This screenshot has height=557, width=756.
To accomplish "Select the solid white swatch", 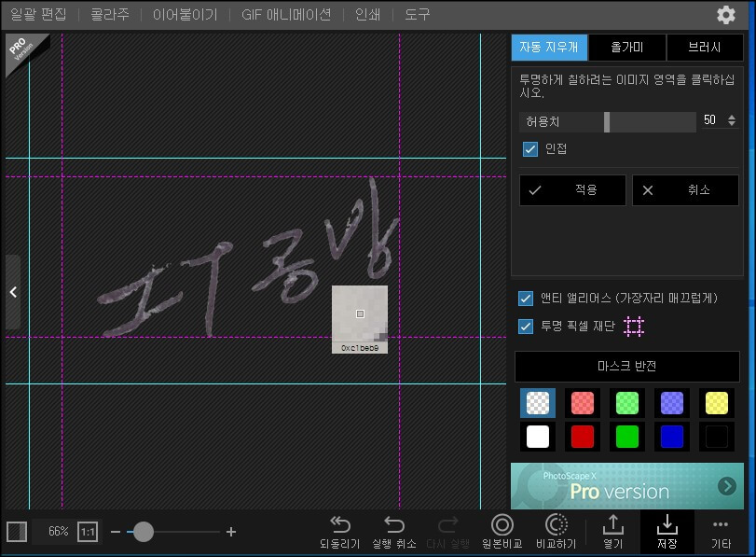I will 538,437.
